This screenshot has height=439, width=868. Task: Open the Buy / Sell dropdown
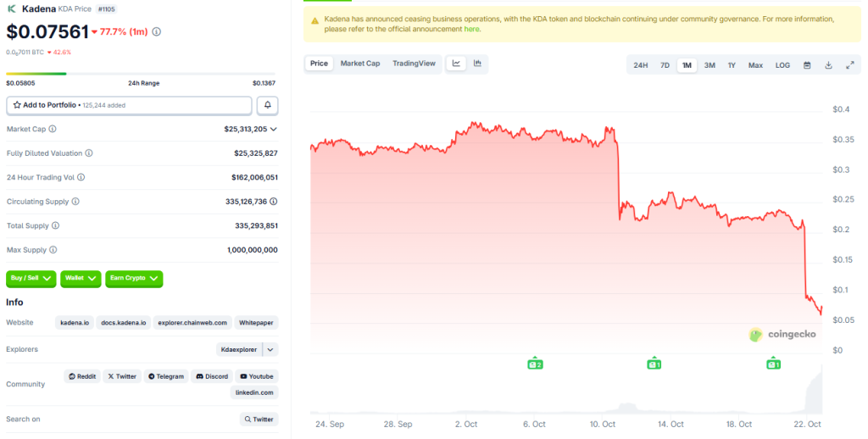(31, 278)
